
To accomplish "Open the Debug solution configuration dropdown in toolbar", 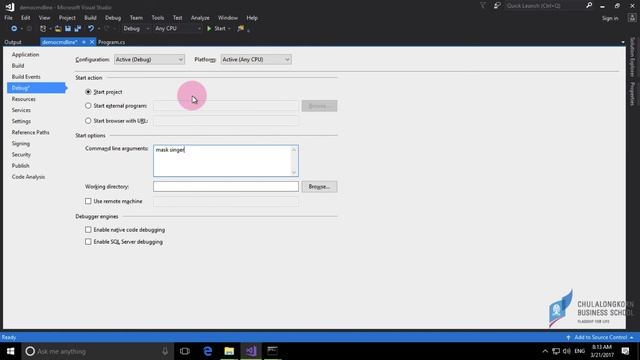I will pyautogui.click(x=136, y=29).
